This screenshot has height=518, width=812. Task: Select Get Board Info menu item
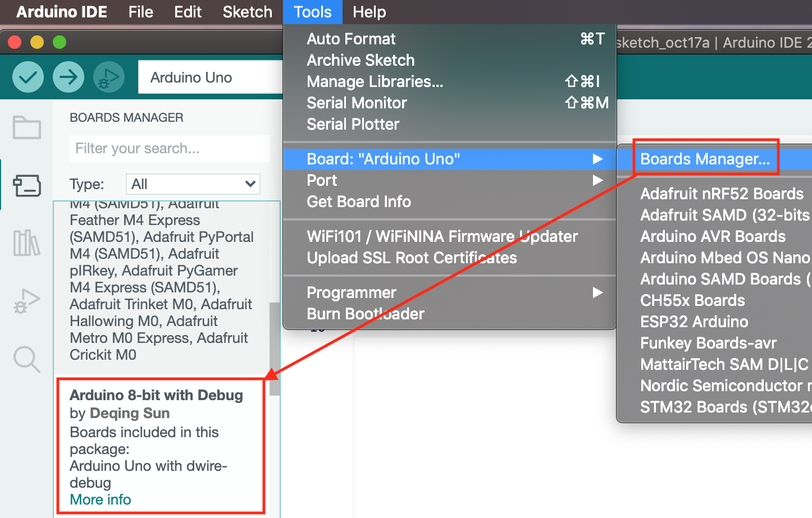(x=450, y=201)
